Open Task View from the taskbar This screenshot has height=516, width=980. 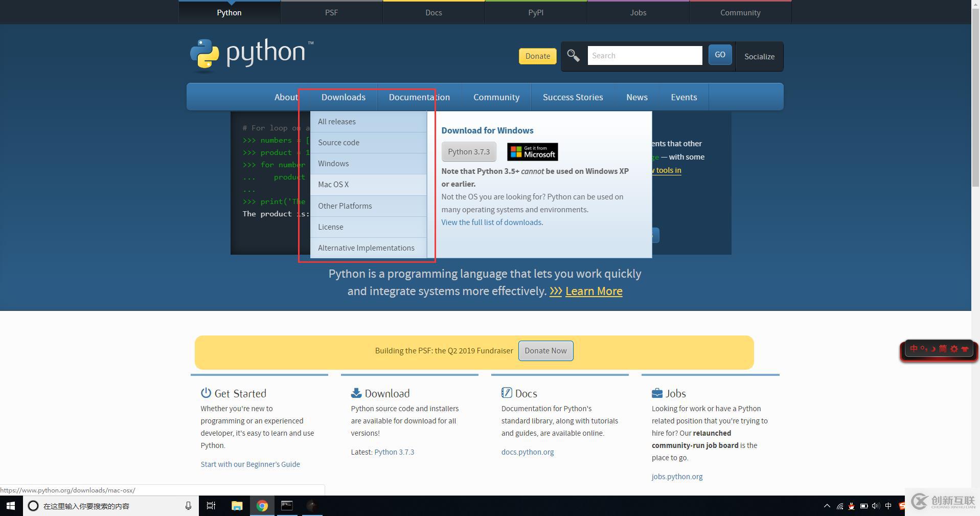pos(211,506)
